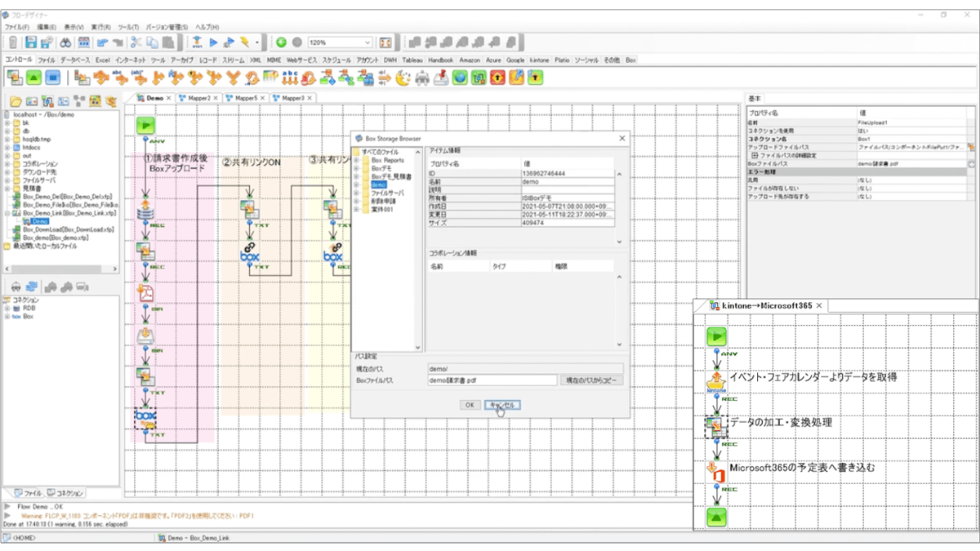Close the Box Storage Browser dialog
Image resolution: width=980 pixels, height=551 pixels.
(621, 139)
